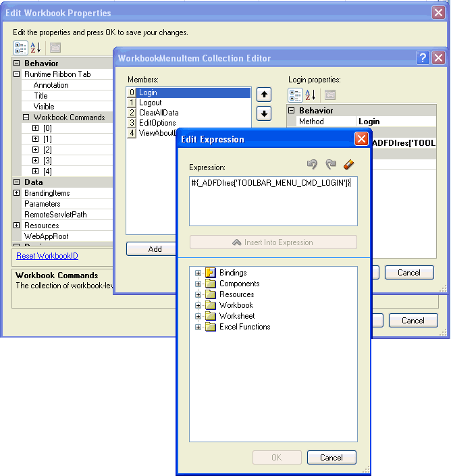This screenshot has height=476, width=451.
Task: Collapse Behavior category in Workbook Properties
Action: [17, 63]
